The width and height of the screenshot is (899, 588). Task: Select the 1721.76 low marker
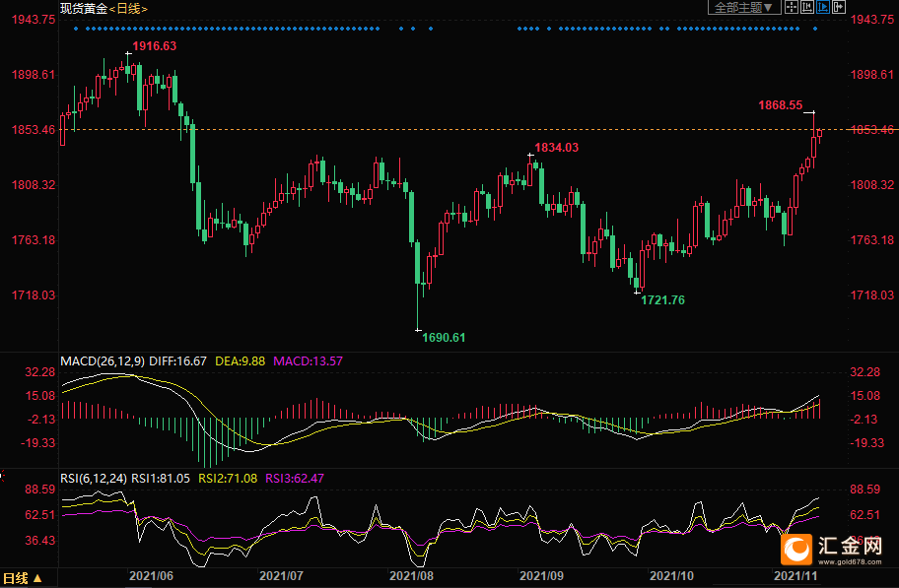(x=662, y=299)
